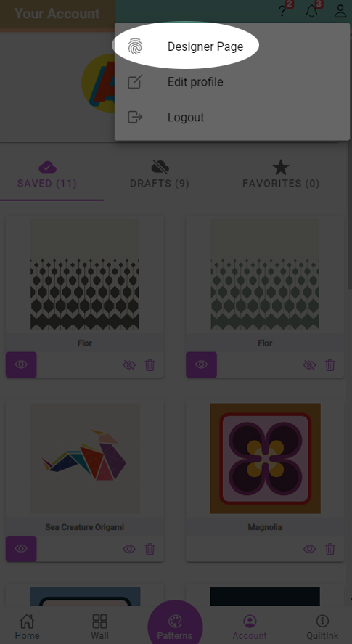Delete the first Flor pattern with trash icon
The image size is (352, 644).
(150, 364)
